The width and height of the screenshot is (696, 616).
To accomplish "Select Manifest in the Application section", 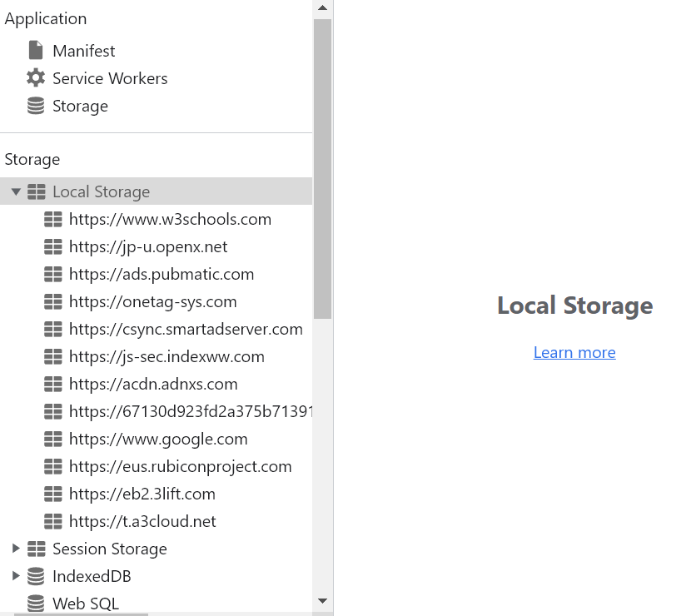I will [84, 51].
